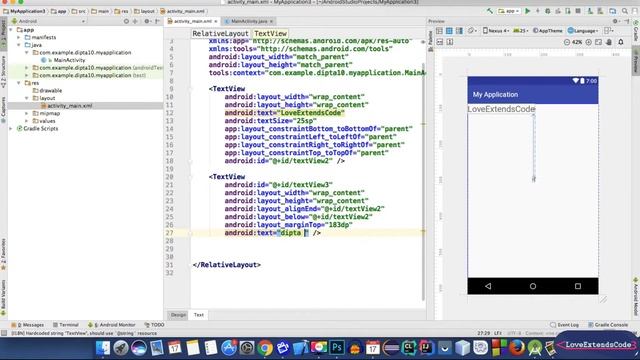The height and width of the screenshot is (360, 640).
Task: Expand Gradle Scripts node
Action: pos(11,129)
